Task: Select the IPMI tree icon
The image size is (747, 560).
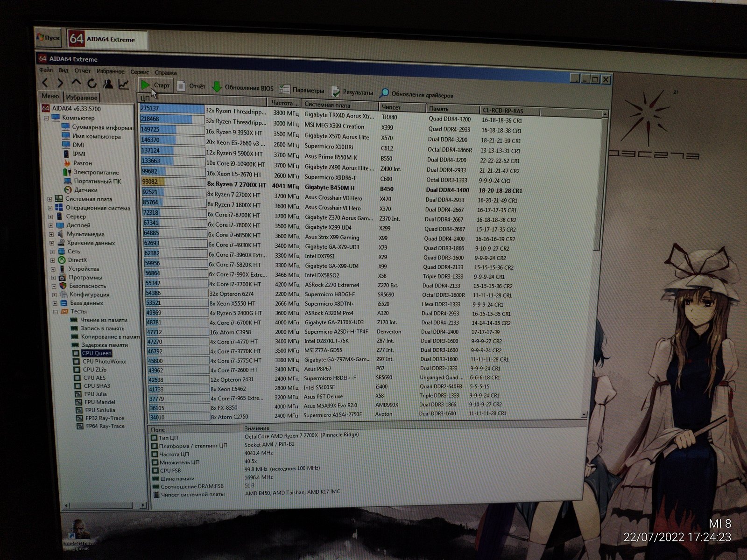Action: [66, 154]
